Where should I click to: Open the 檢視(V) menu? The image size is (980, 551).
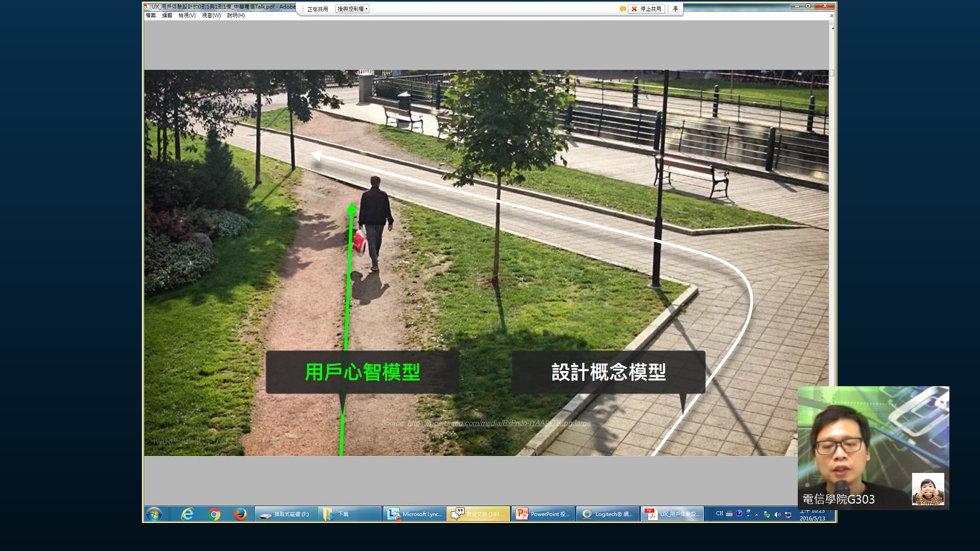tap(187, 15)
